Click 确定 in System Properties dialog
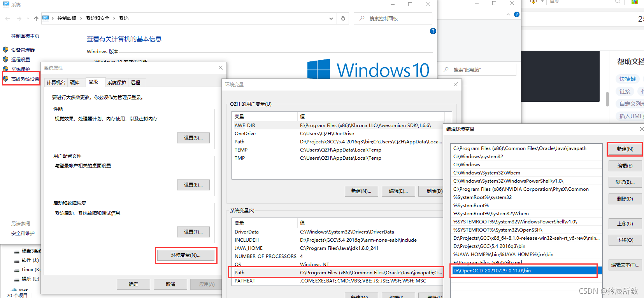This screenshot has height=298, width=644. pos(133,284)
